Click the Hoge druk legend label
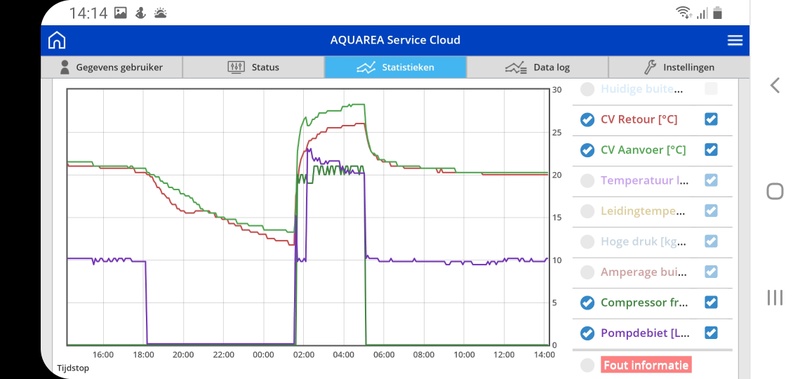Viewport: 800px width, 379px height. pyautogui.click(x=643, y=242)
